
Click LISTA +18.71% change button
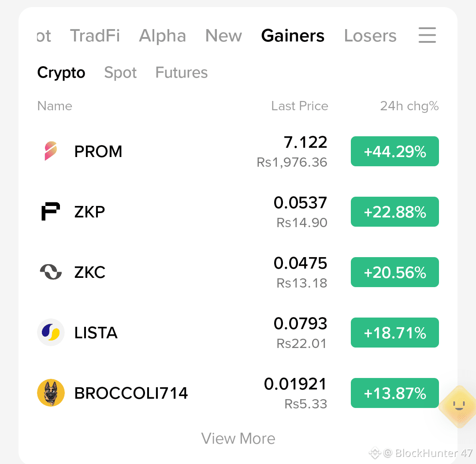pyautogui.click(x=394, y=333)
